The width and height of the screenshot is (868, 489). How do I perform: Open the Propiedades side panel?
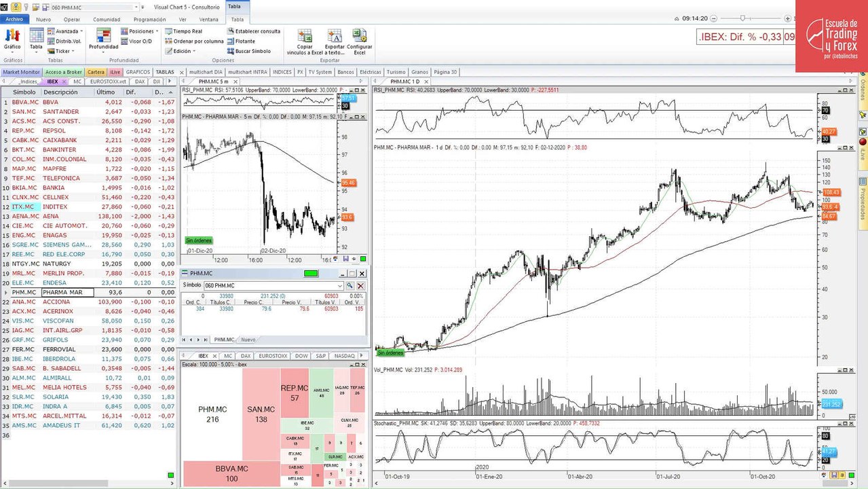[x=863, y=204]
